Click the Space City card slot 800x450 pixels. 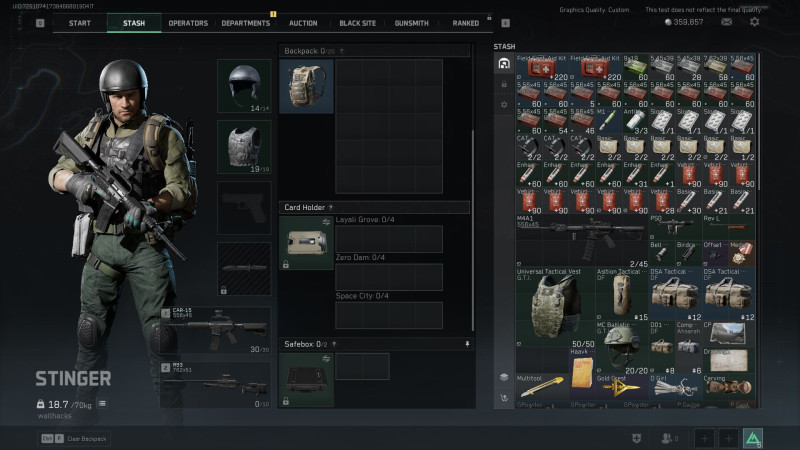[389, 315]
